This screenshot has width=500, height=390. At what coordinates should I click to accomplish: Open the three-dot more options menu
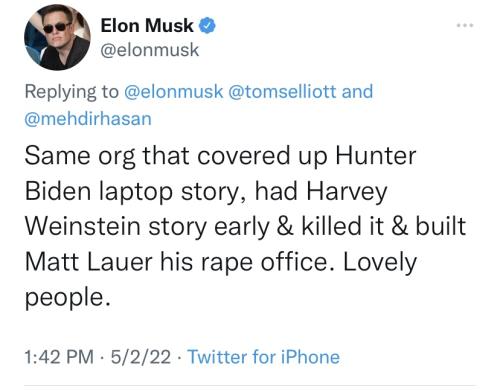(465, 25)
